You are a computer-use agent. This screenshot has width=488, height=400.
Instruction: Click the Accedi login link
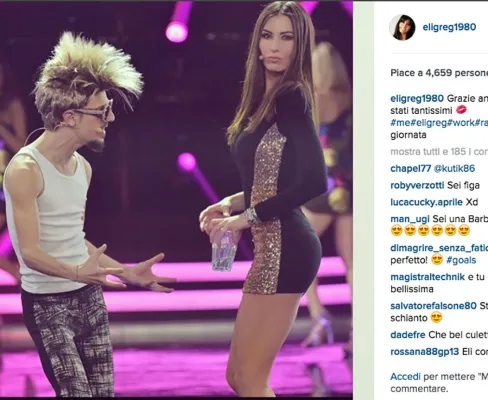tap(405, 377)
